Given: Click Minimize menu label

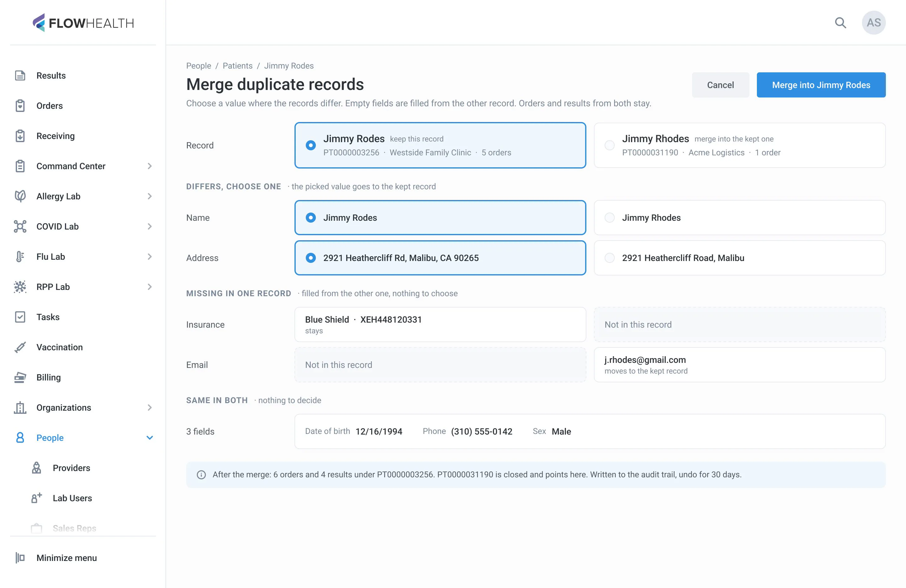Looking at the screenshot, I should tap(67, 557).
